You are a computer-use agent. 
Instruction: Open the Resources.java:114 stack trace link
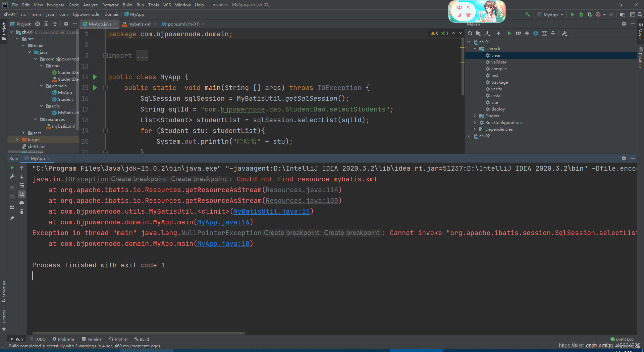pyautogui.click(x=302, y=190)
